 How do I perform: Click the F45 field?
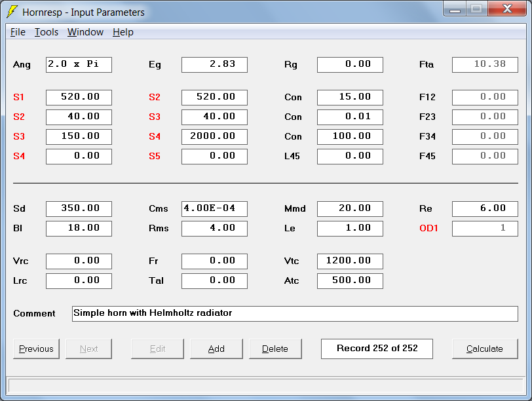point(485,157)
